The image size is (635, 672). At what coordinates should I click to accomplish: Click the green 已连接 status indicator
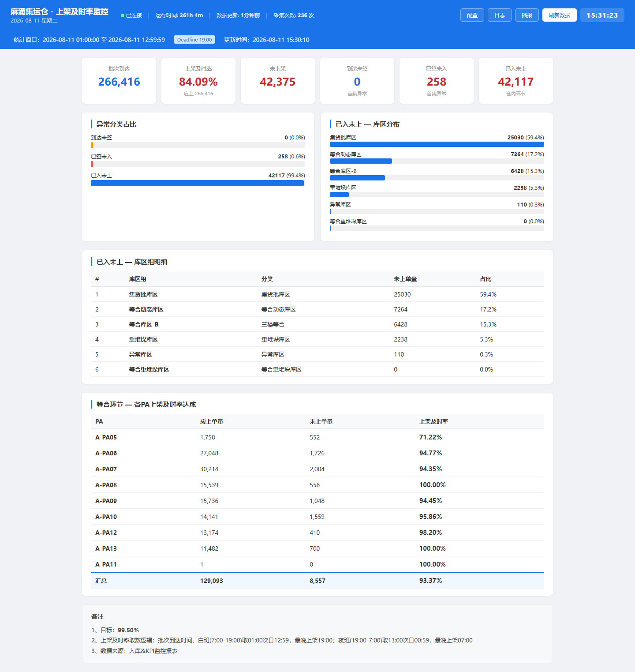[x=131, y=15]
